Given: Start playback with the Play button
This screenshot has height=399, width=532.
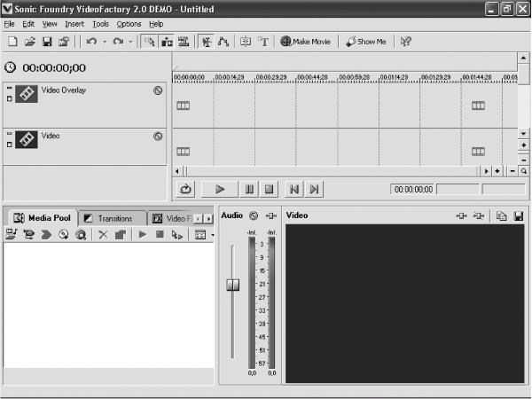Looking at the screenshot, I should tap(220, 189).
